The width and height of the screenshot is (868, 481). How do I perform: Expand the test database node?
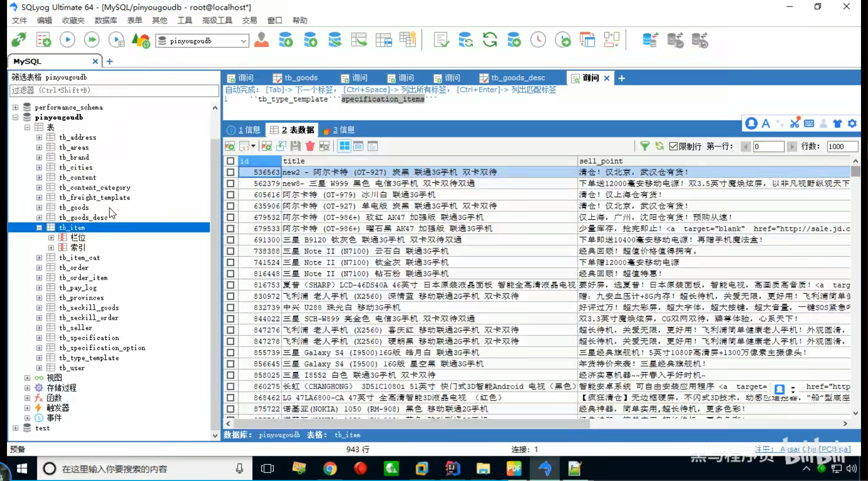coord(15,428)
